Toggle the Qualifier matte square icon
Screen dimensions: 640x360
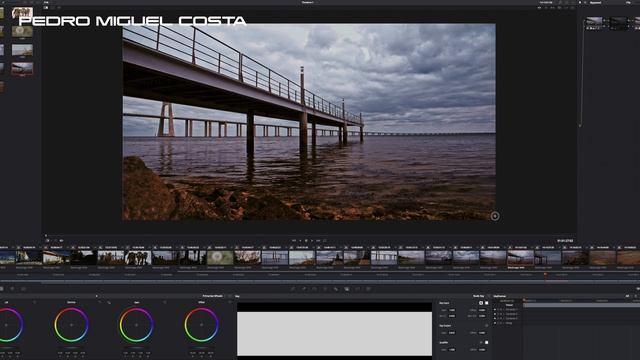coord(487,342)
